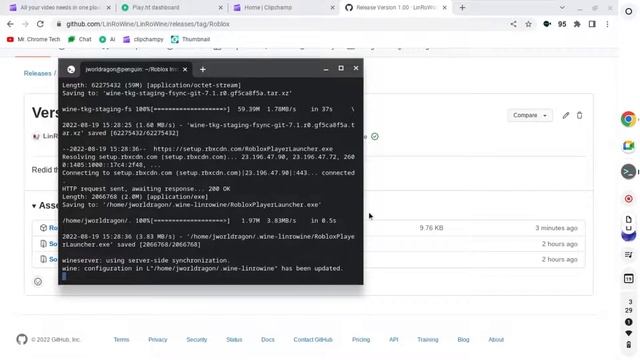Close the Home | Clipchamp tab
This screenshot has width=640, height=360.
tap(332, 7)
